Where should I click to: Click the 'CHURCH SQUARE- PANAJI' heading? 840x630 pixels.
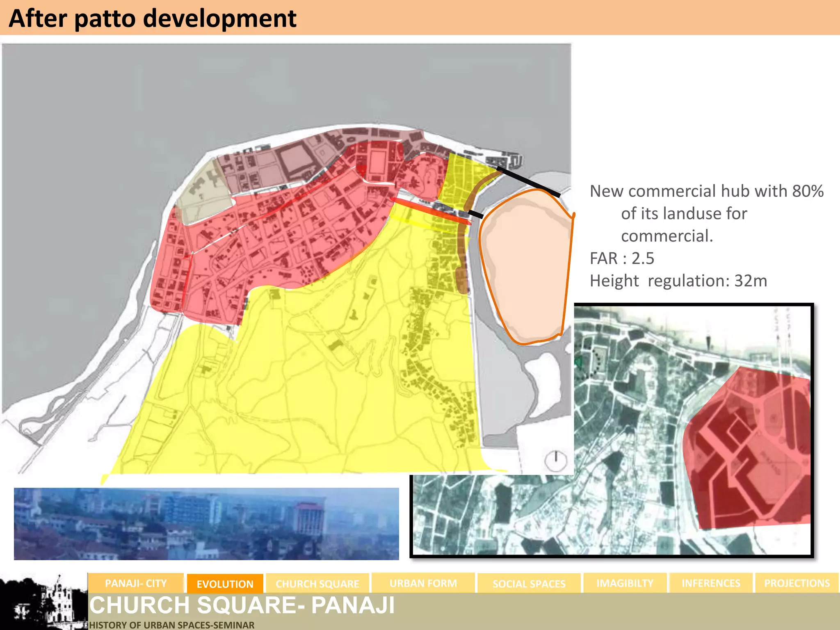click(x=242, y=605)
